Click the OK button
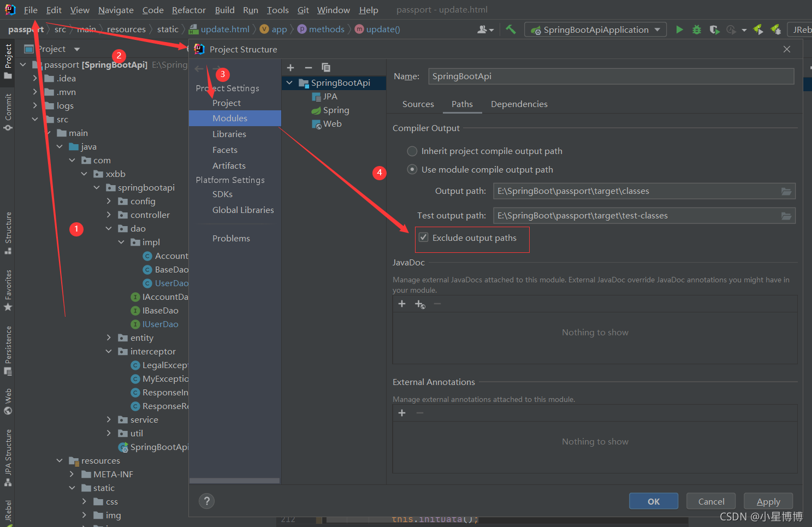This screenshot has width=812, height=527. click(x=654, y=501)
